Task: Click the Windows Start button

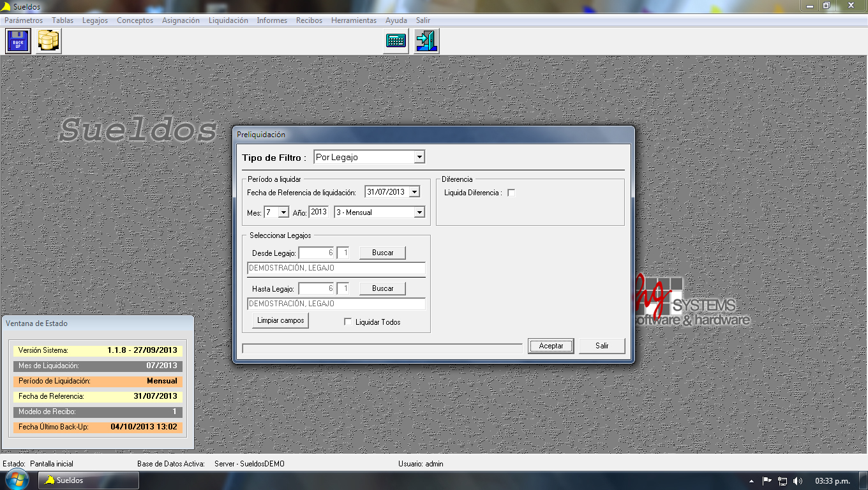Action: [x=15, y=480]
